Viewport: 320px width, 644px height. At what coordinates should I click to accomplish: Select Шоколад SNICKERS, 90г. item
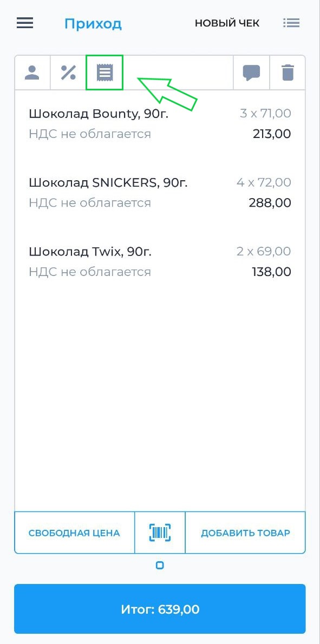coord(160,193)
